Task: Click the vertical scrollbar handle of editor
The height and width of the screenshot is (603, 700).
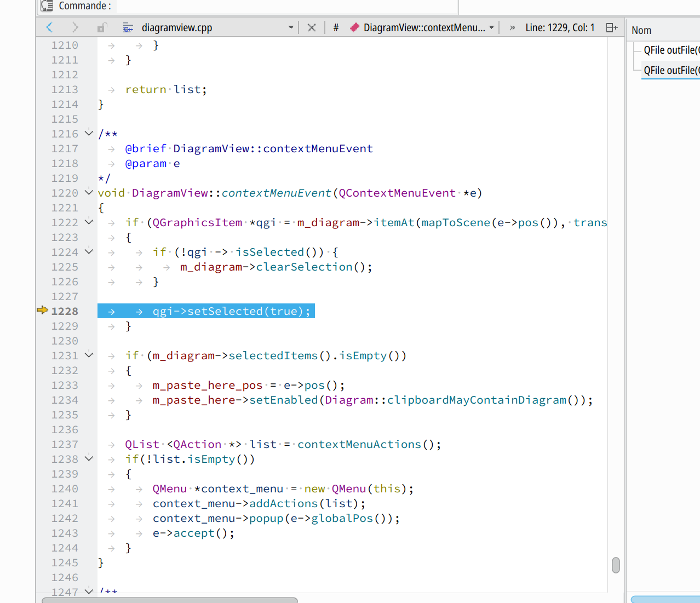Action: point(616,565)
